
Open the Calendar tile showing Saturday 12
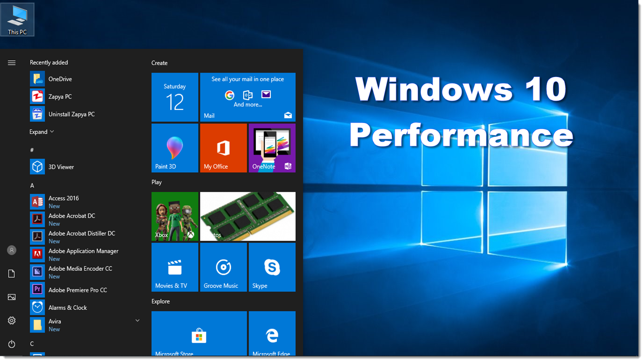tap(175, 97)
